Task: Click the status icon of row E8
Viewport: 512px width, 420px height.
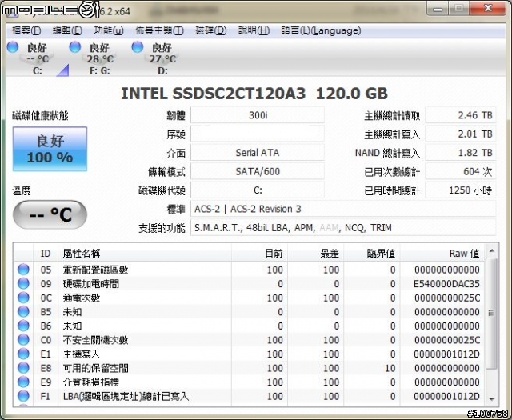Action: tap(23, 368)
